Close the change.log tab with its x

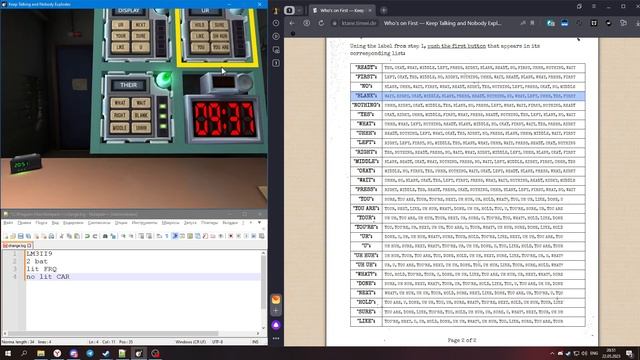tap(29, 246)
